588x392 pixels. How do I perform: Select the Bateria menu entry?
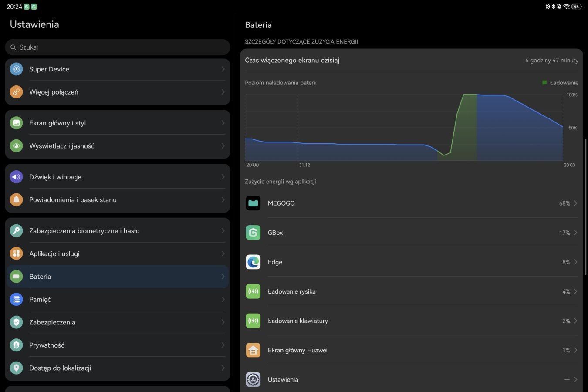(x=118, y=277)
